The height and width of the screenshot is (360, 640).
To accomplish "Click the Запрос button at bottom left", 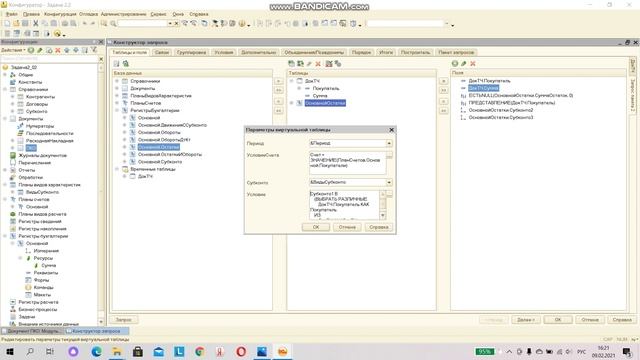I will click(124, 320).
